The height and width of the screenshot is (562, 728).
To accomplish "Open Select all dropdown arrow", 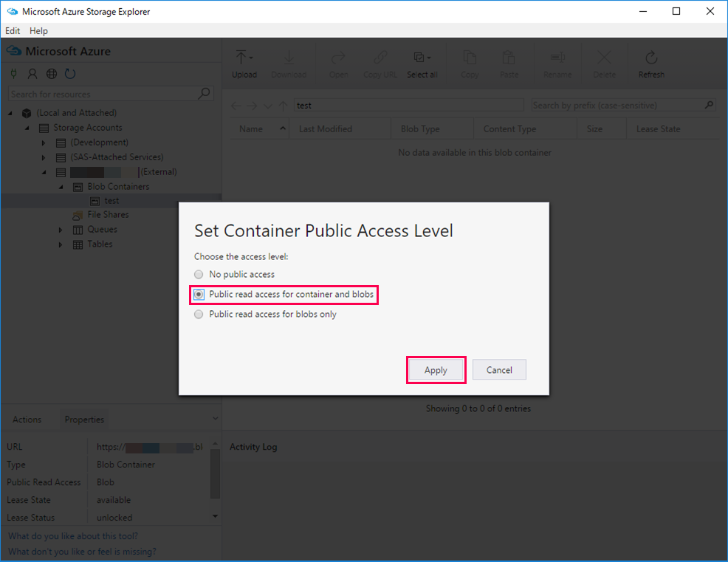I will click(x=429, y=58).
